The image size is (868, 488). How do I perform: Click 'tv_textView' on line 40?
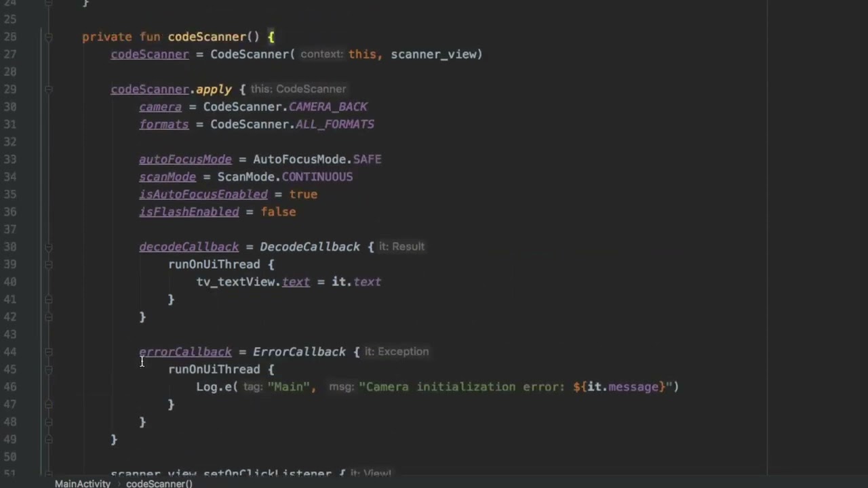pos(235,282)
